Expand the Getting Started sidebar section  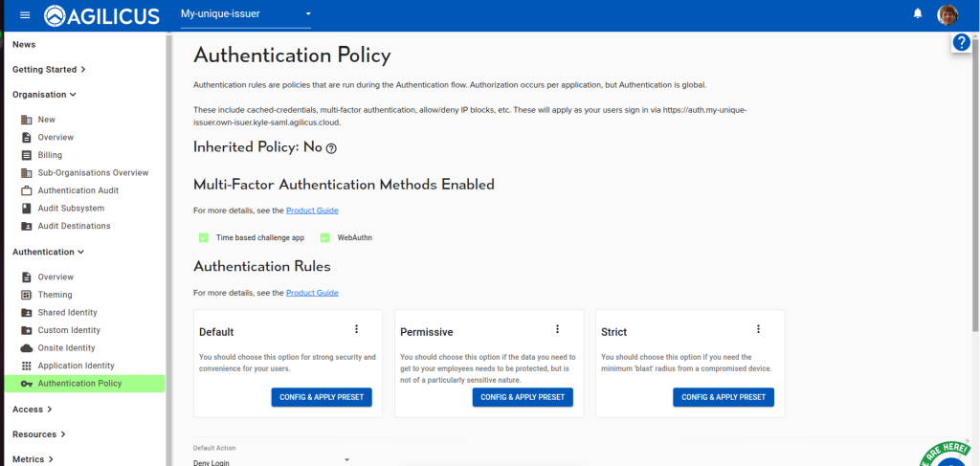tap(49, 69)
